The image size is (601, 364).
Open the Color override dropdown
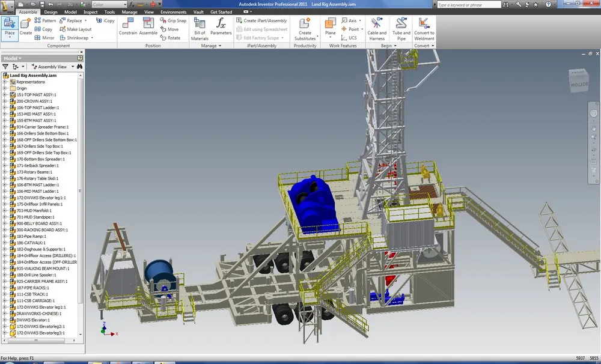click(x=124, y=5)
